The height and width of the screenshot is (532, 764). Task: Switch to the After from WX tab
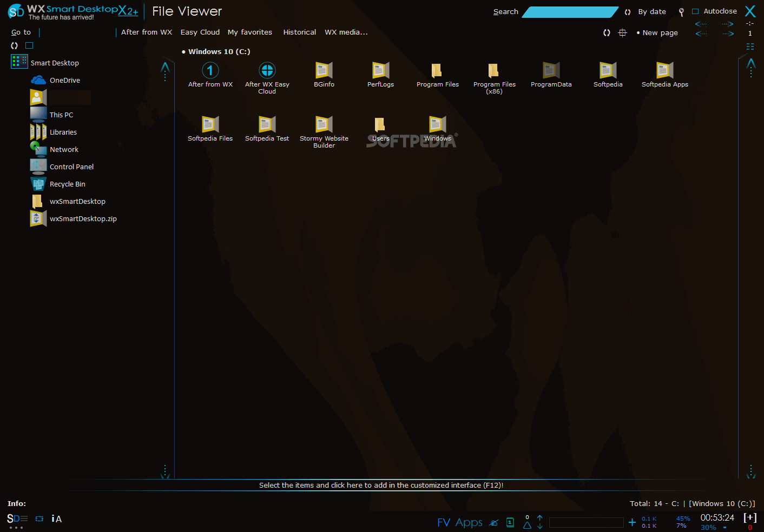click(147, 32)
